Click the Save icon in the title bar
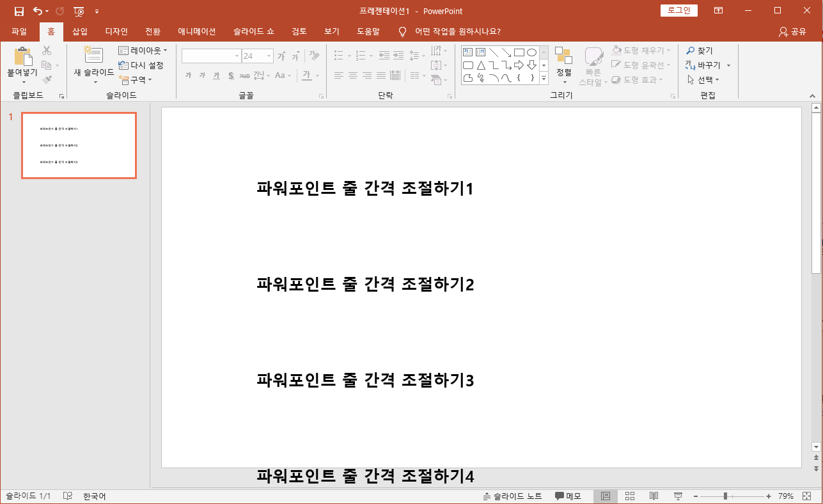 [19, 11]
